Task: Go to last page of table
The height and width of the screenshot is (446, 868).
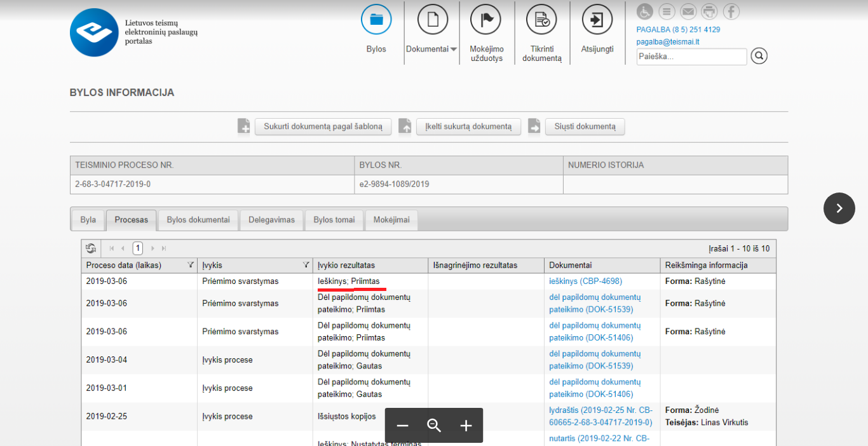Action: click(164, 248)
